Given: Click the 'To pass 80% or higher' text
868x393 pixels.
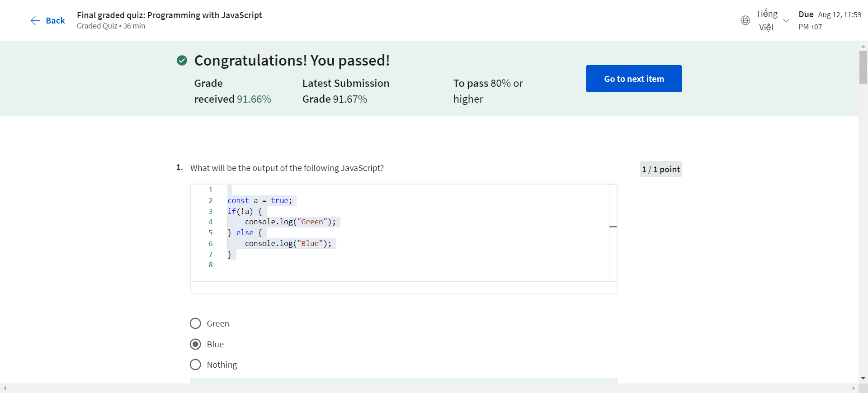Looking at the screenshot, I should point(488,91).
